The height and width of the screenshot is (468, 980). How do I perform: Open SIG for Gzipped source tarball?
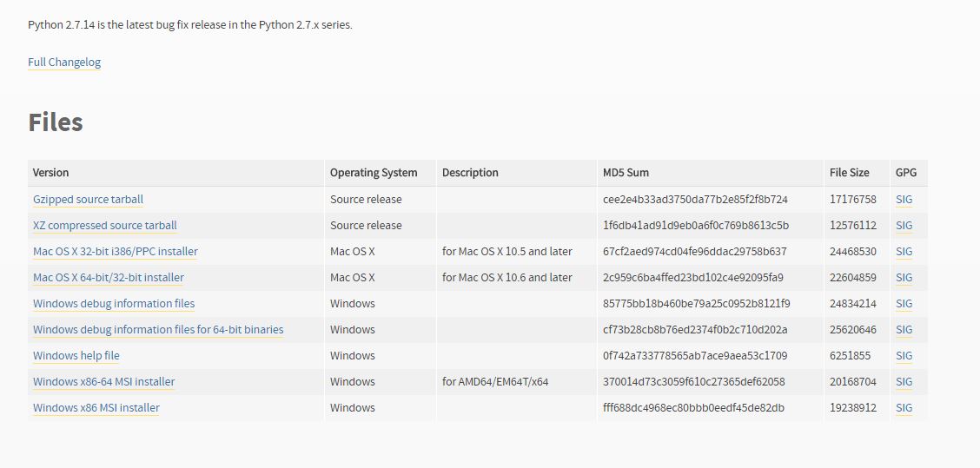904,200
